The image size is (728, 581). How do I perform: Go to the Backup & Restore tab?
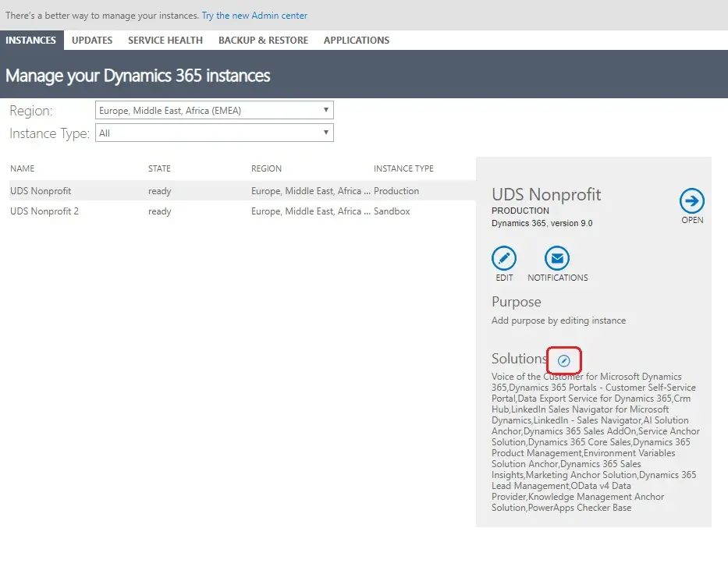[x=263, y=41]
